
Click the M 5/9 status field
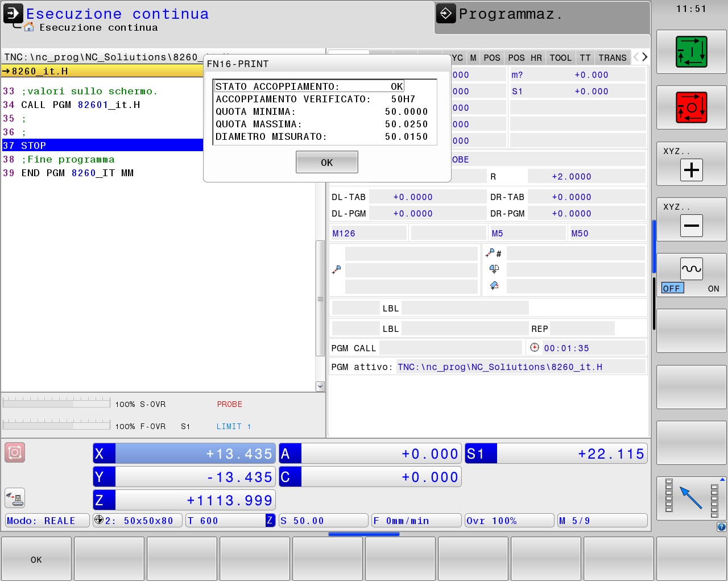(603, 521)
